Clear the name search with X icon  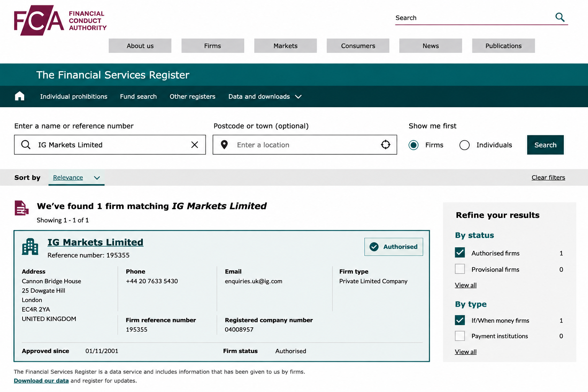(x=194, y=145)
